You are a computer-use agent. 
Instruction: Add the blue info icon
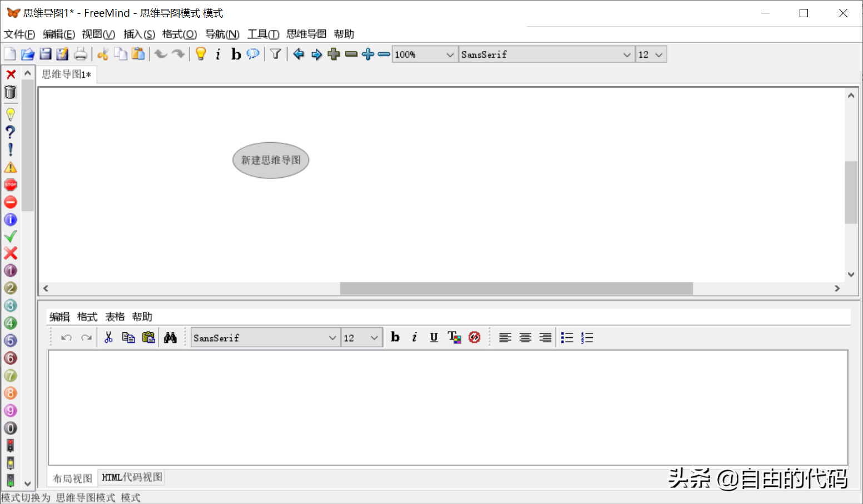pos(11,219)
